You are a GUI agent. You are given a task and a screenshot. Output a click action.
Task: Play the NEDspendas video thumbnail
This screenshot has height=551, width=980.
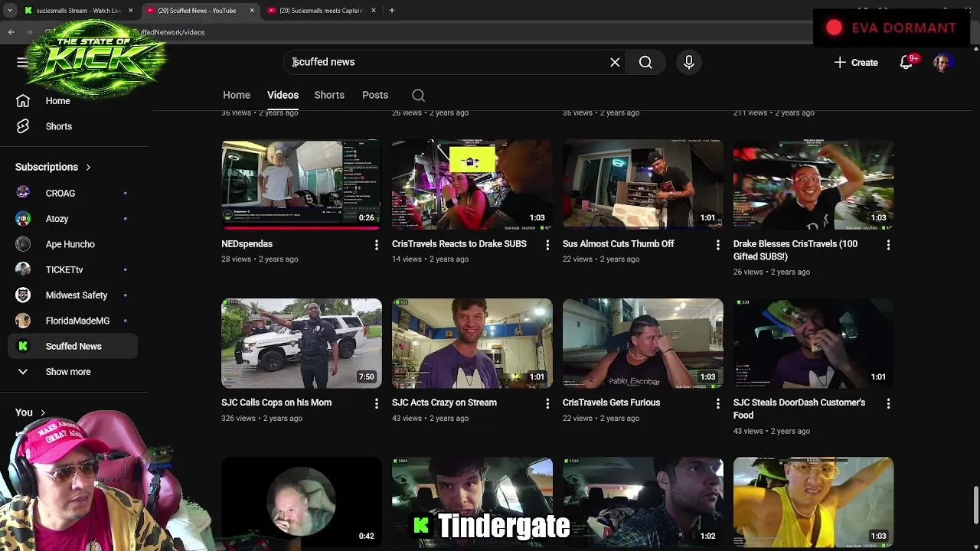pos(301,184)
